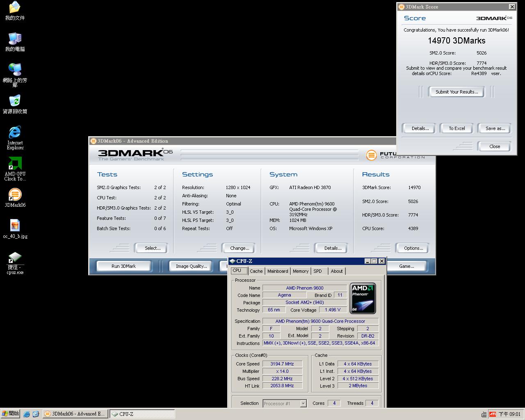The width and height of the screenshot is (525, 420).
Task: Click the Level 3 cache value 2 MBytes
Action: [358, 386]
